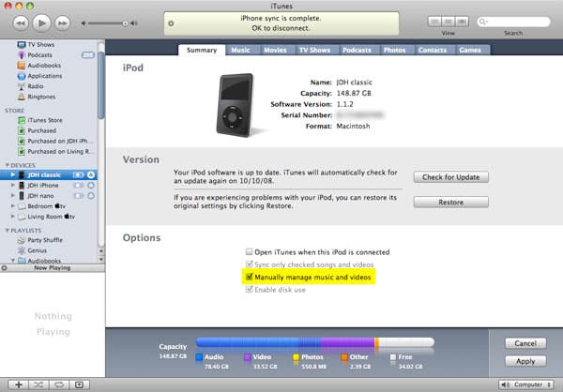
Task: Switch to Cover Flow view
Action: tap(459, 21)
